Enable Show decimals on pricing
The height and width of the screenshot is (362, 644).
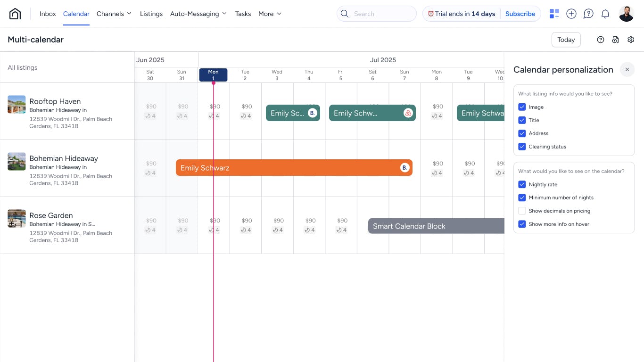point(522,211)
